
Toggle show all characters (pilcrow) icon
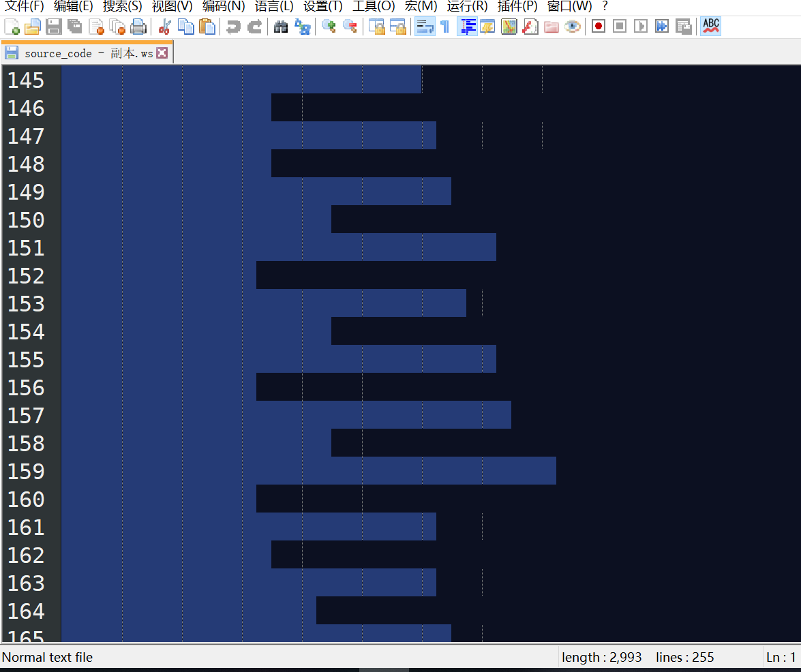pos(444,27)
